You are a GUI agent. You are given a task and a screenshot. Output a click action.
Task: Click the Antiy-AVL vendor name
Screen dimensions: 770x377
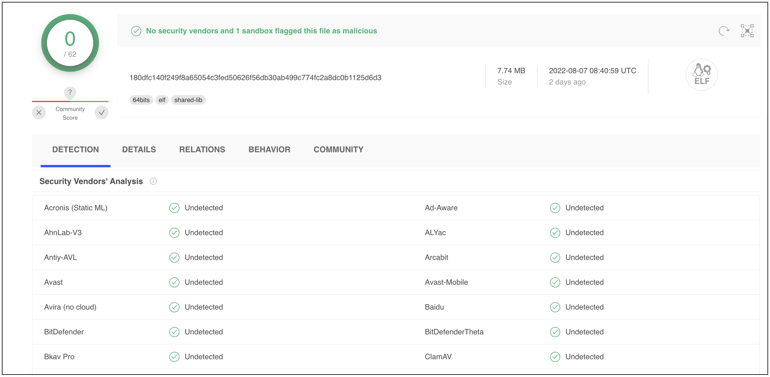60,258
